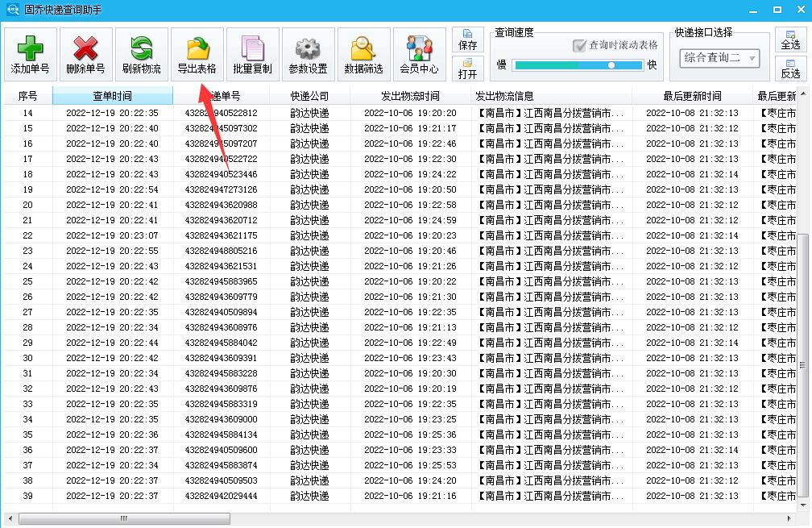Click the 打开 open file button
812x528 pixels.
click(x=467, y=69)
